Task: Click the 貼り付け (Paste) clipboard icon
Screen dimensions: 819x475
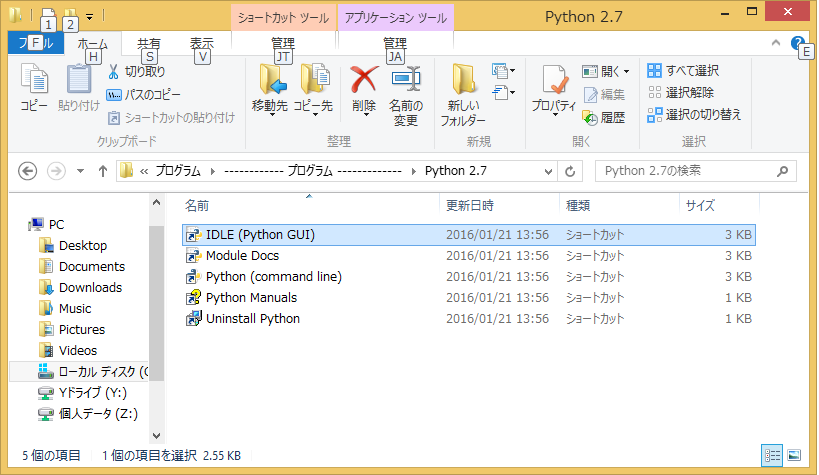Action: (78, 80)
